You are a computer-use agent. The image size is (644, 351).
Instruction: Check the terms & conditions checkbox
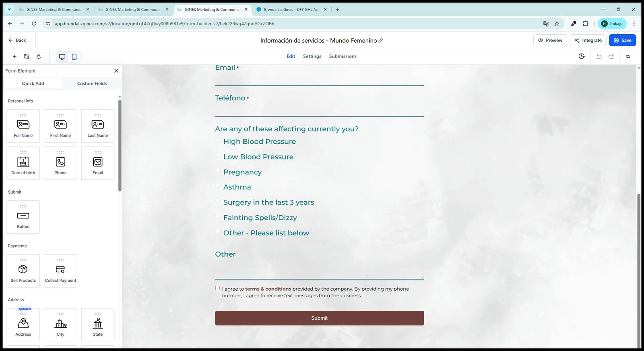[x=217, y=288]
